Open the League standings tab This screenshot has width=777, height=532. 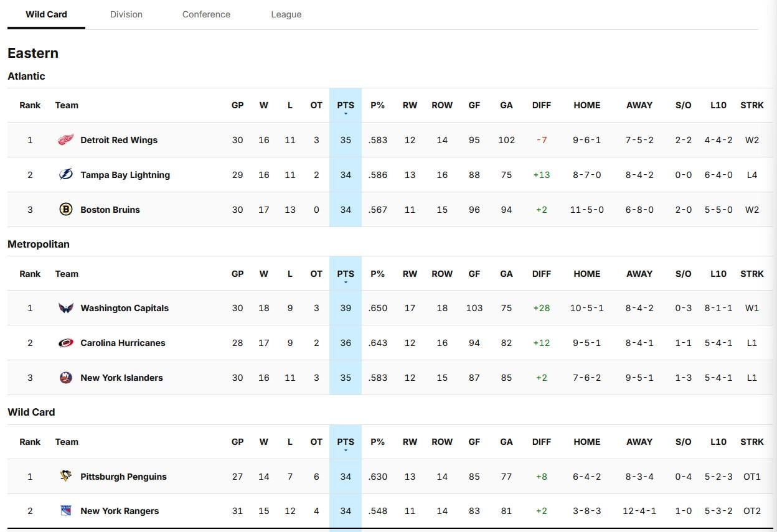pos(286,14)
